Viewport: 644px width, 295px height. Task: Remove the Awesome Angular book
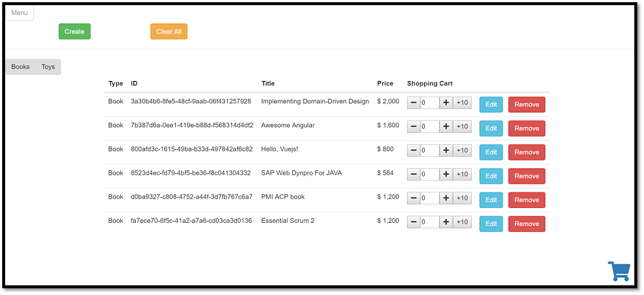[526, 128]
